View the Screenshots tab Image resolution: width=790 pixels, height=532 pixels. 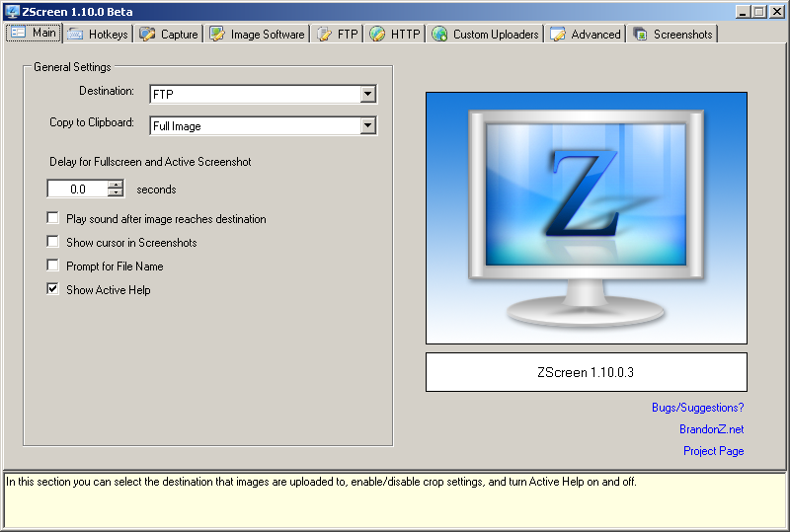point(672,34)
